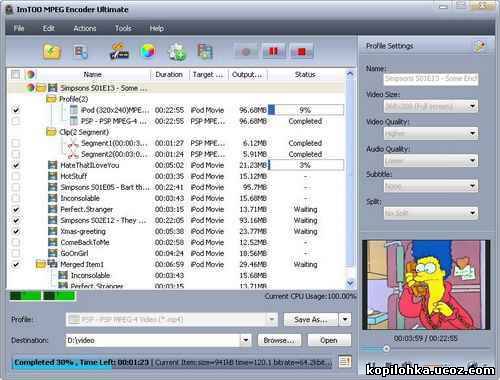Click the document icon of PSP profile row
Viewport: 500px width, 380px height.
pos(74,121)
